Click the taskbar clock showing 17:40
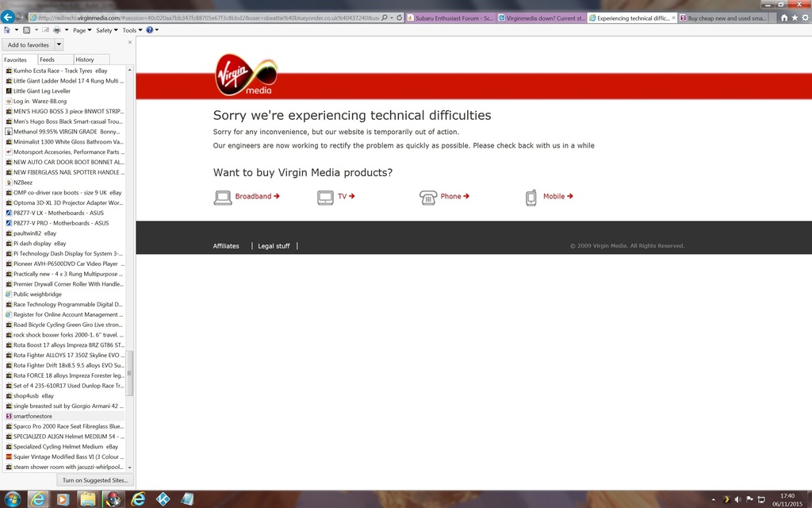Screen dimensions: 812x508 [x=787, y=500]
